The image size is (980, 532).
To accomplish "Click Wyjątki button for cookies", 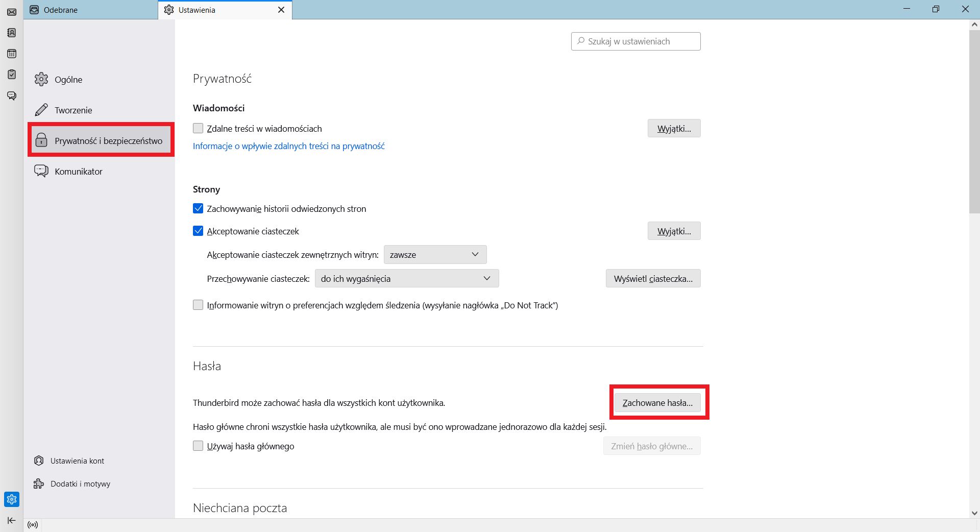I will 674,231.
